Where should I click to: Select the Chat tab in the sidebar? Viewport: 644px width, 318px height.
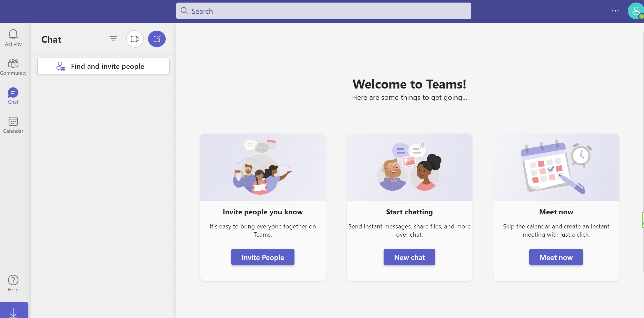coord(13,96)
